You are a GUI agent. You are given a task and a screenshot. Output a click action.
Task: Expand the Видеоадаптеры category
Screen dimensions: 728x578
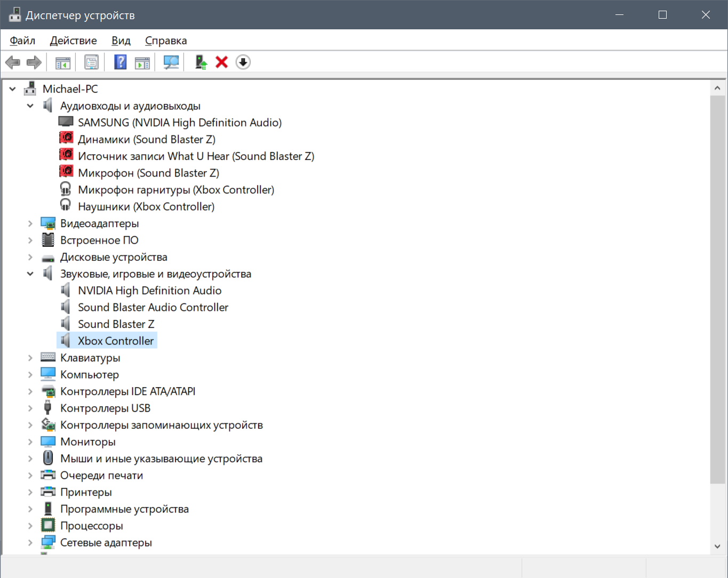30,224
